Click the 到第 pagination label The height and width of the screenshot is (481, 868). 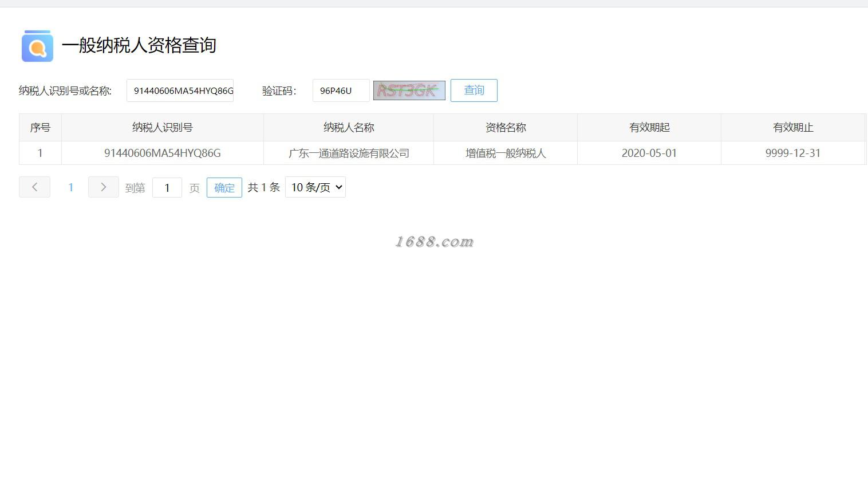pos(135,188)
